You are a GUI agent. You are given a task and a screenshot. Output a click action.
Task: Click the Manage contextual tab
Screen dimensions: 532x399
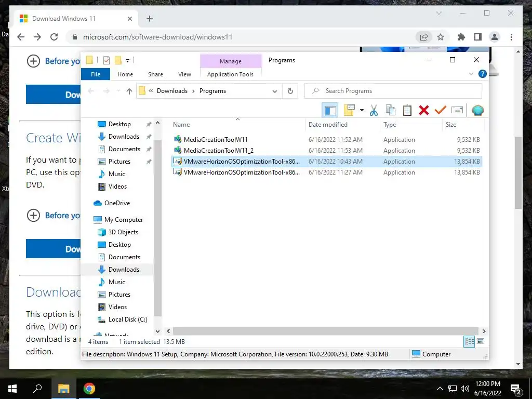point(231,61)
